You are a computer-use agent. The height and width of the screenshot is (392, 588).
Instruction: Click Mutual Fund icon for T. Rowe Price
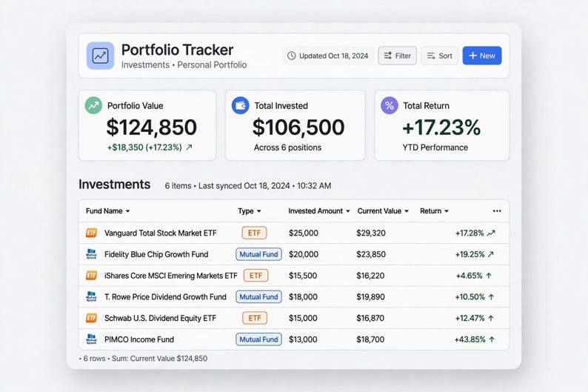coord(91,296)
